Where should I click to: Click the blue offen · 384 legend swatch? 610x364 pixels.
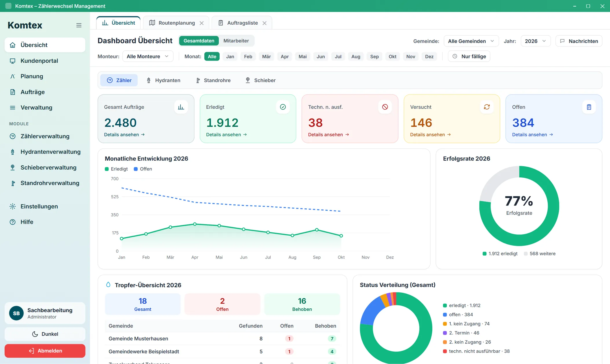point(445,315)
